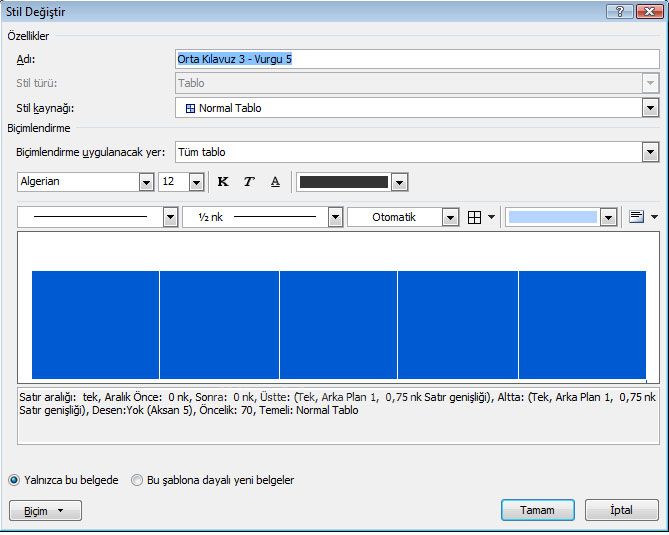Screen dimensions: 669x535
Task: Open the line style dropdown
Action: tap(170, 218)
